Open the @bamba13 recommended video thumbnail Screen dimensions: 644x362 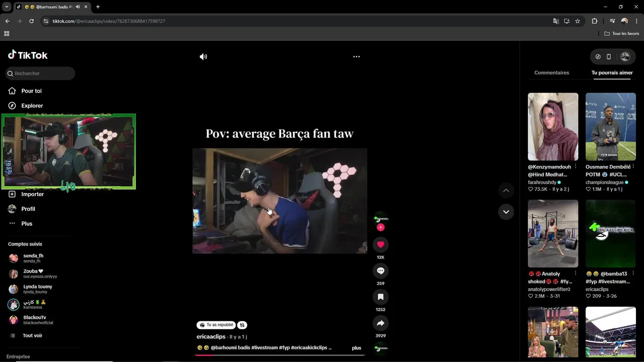(610, 233)
